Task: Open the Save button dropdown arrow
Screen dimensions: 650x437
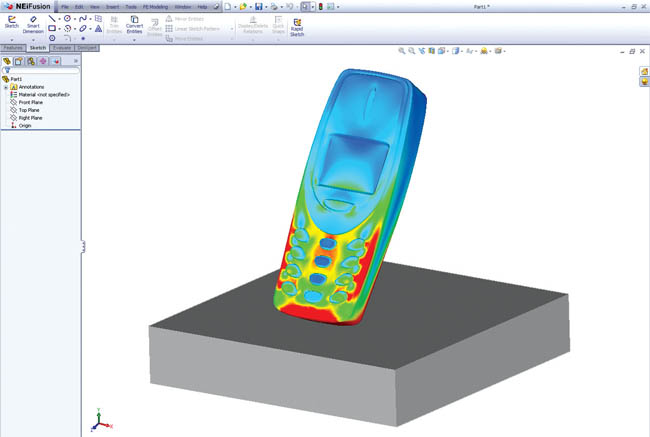Action: click(x=266, y=7)
